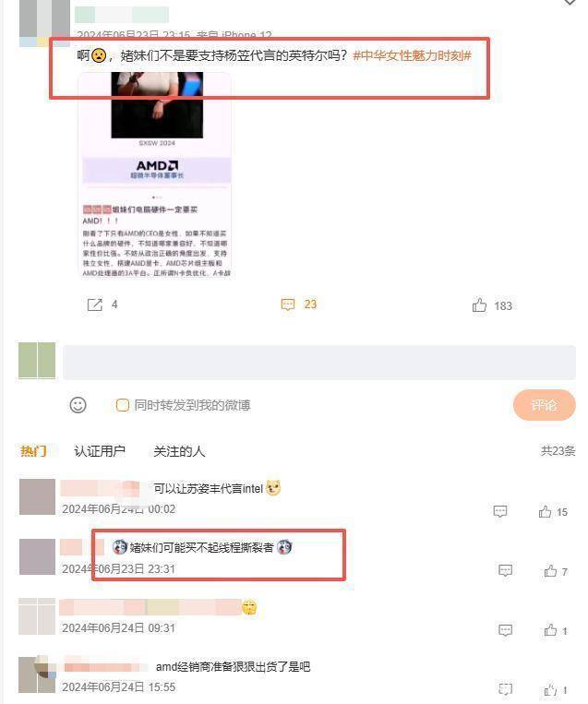Image resolution: width=588 pixels, height=704 pixels.
Task: Open the emoji picker smiley icon
Action: click(78, 405)
